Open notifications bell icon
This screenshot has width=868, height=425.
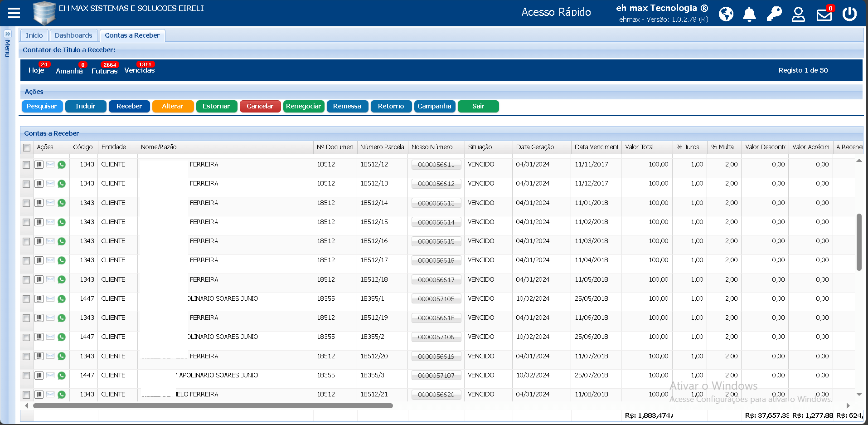(x=749, y=14)
